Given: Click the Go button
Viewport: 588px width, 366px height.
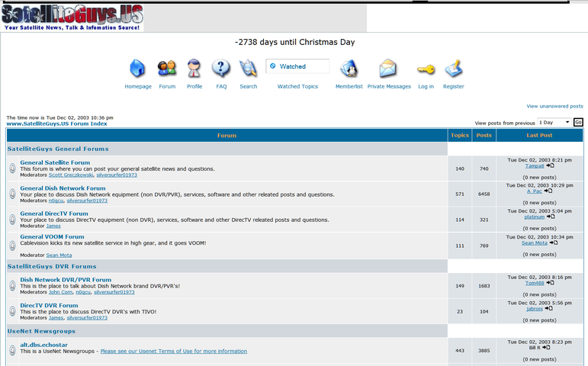Looking at the screenshot, I should [x=578, y=122].
